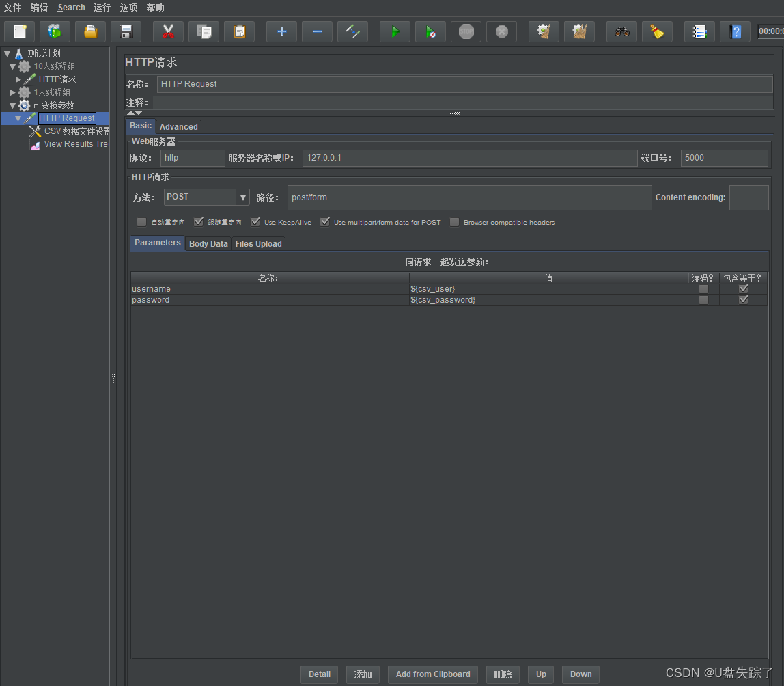Click the scissors Cut icon
This screenshot has height=686, width=784.
pyautogui.click(x=168, y=32)
